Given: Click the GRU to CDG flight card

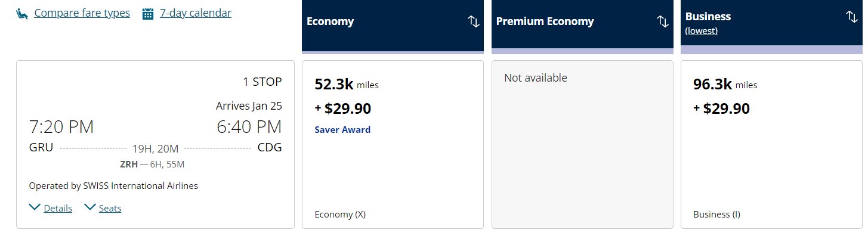Looking at the screenshot, I should click(155, 144).
